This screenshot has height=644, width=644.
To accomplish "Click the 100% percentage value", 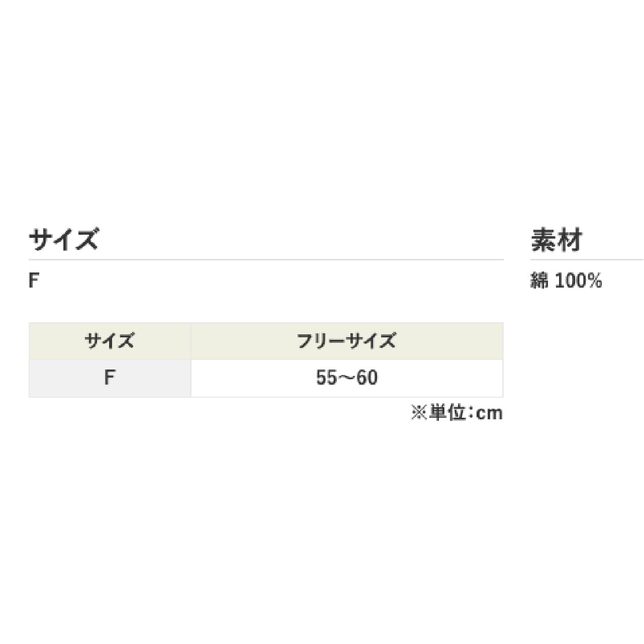I will [x=578, y=281].
